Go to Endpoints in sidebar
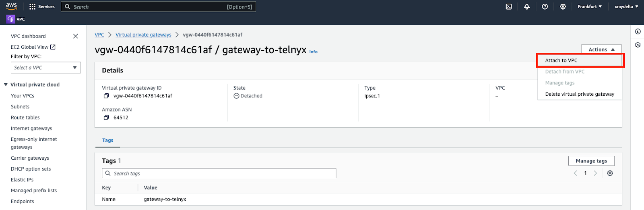The width and height of the screenshot is (644, 210). 23,202
